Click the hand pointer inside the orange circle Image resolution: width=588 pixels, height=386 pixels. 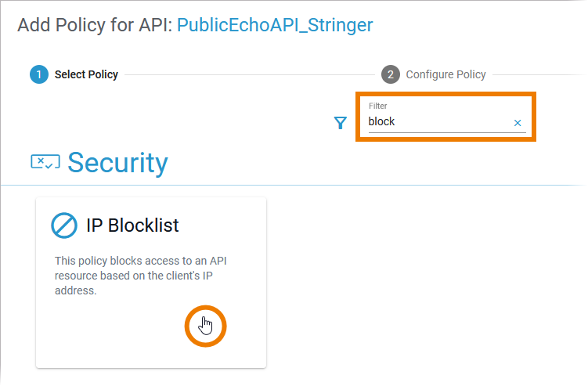pyautogui.click(x=205, y=325)
